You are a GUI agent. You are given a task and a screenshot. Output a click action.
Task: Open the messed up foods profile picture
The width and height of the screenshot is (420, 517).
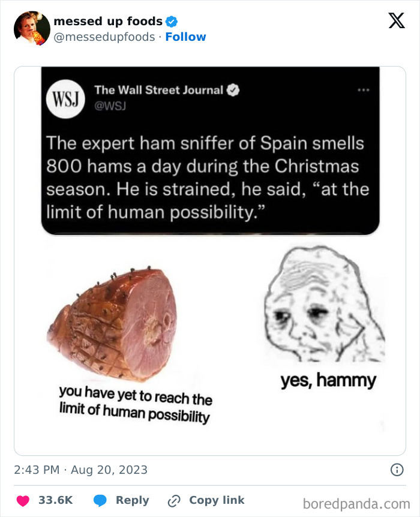tap(32, 29)
